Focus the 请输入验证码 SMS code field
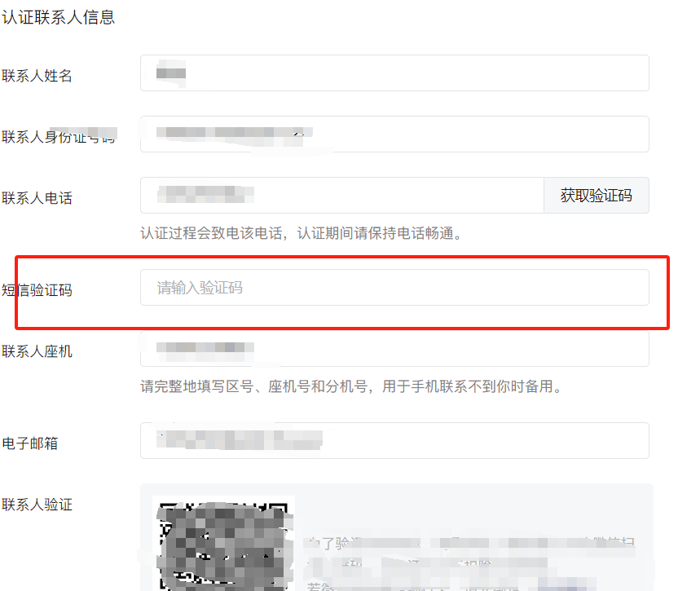The width and height of the screenshot is (700, 591). tap(394, 287)
